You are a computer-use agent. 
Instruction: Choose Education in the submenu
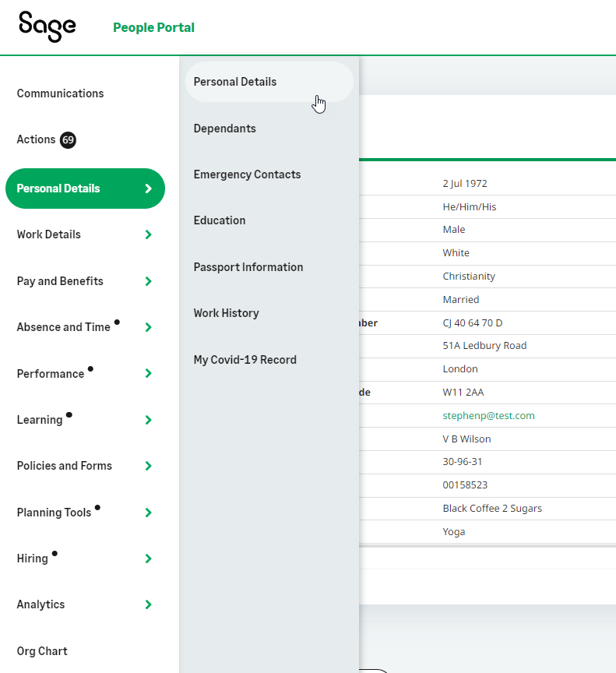coord(220,220)
